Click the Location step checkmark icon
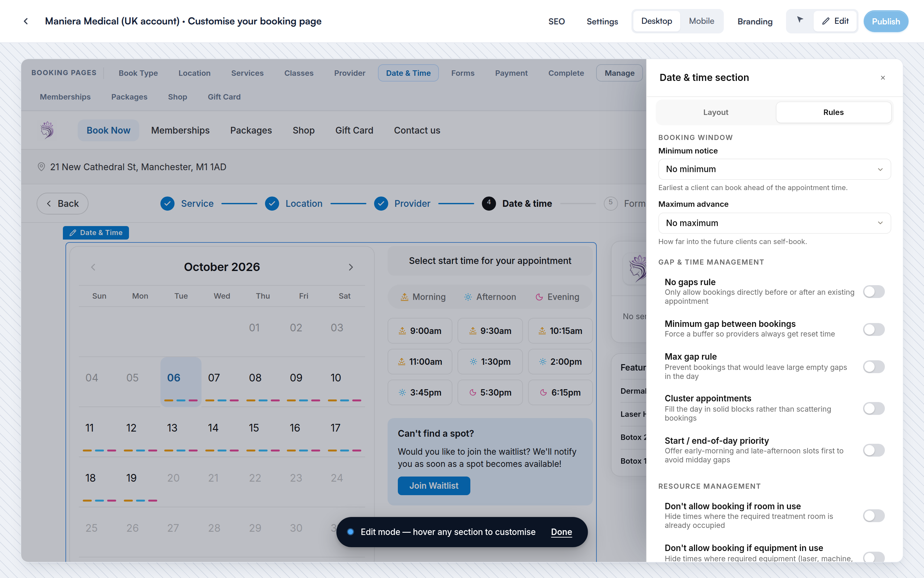 tap(272, 203)
